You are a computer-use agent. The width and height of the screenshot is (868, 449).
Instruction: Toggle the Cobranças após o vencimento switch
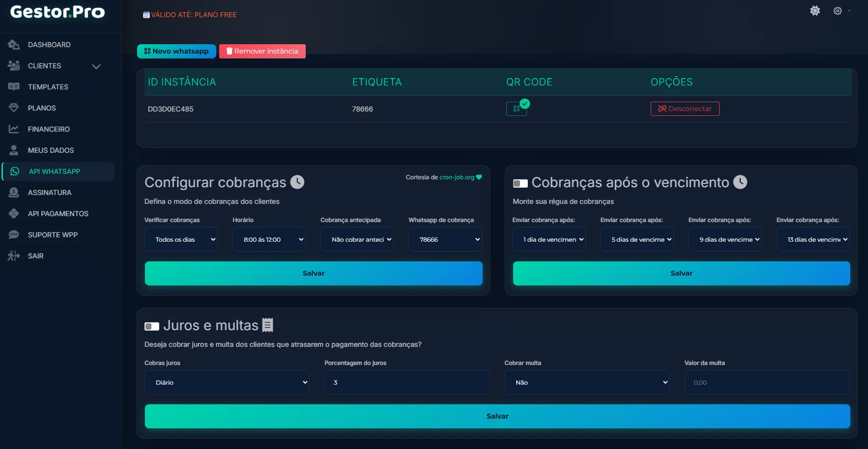point(520,183)
